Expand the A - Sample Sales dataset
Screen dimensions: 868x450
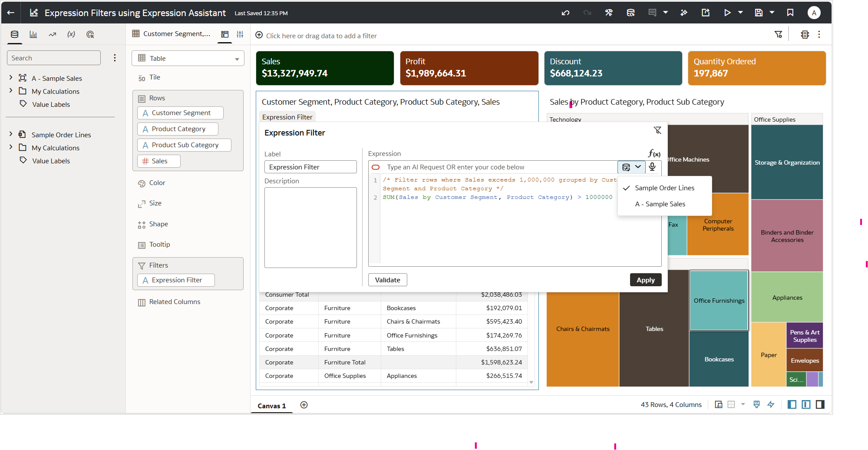click(11, 78)
